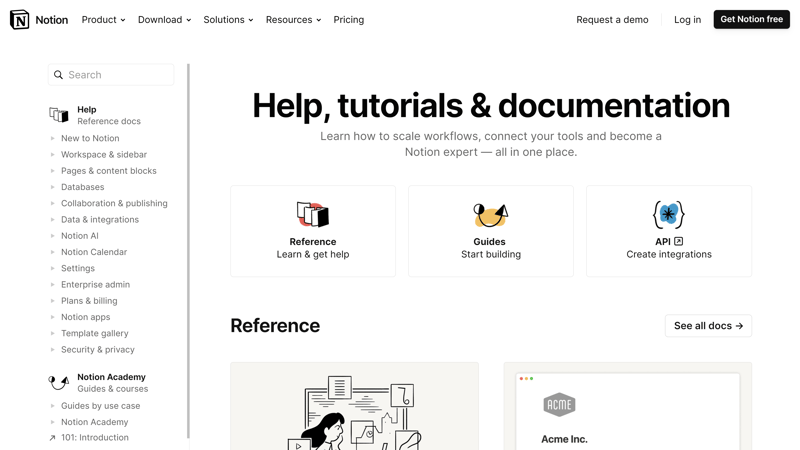Open the 101: Introduction link
The width and height of the screenshot is (800, 450).
pos(95,438)
